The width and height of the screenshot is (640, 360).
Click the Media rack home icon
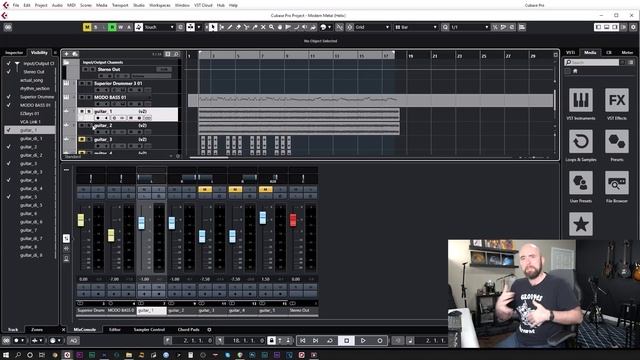575,71
